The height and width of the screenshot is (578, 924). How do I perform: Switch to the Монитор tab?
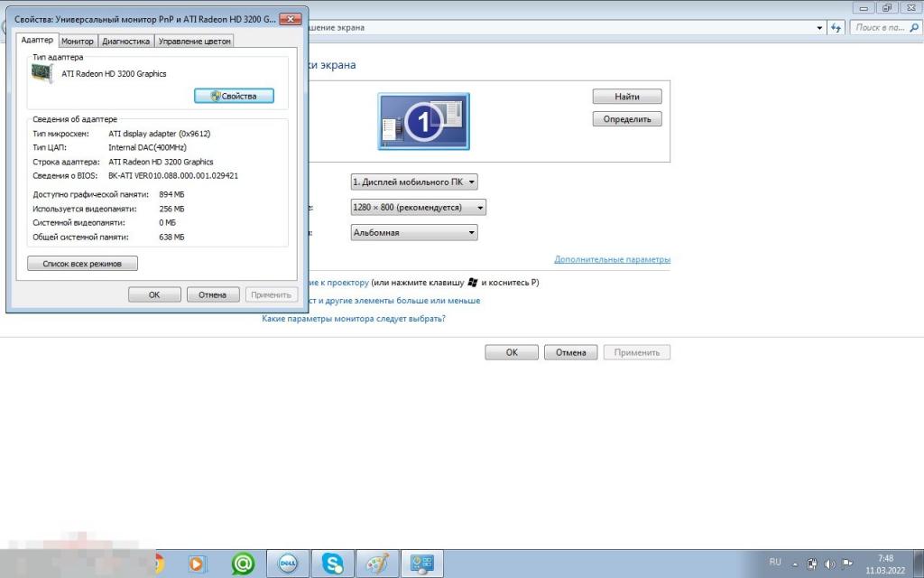(x=78, y=42)
